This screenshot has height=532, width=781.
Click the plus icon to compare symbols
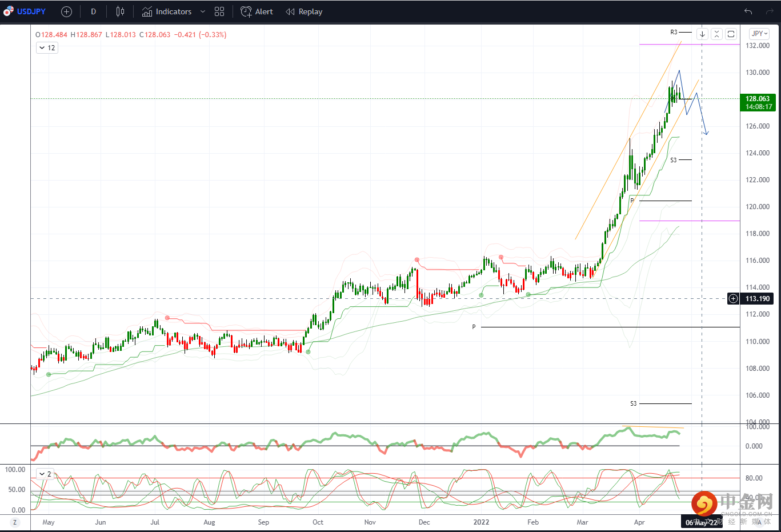[x=66, y=11]
